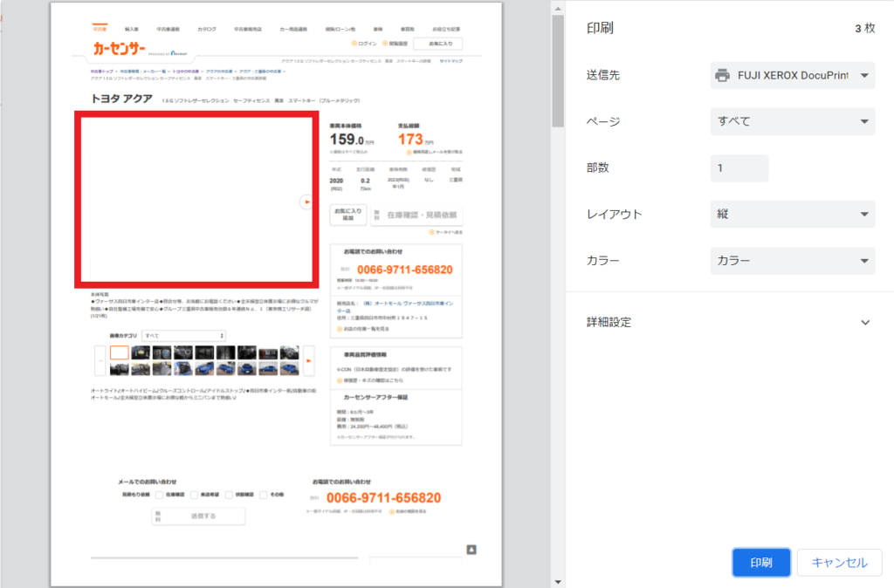Open the カラー dropdown
The image size is (894, 588).
click(x=793, y=260)
